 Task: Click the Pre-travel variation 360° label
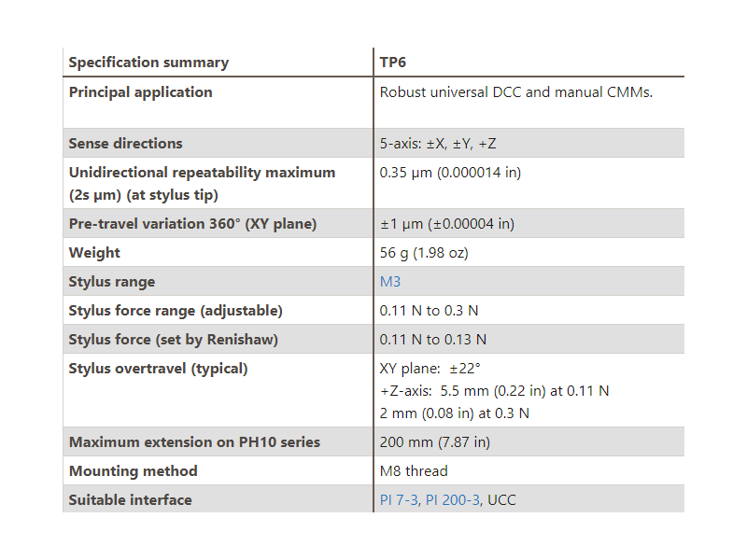(x=192, y=224)
